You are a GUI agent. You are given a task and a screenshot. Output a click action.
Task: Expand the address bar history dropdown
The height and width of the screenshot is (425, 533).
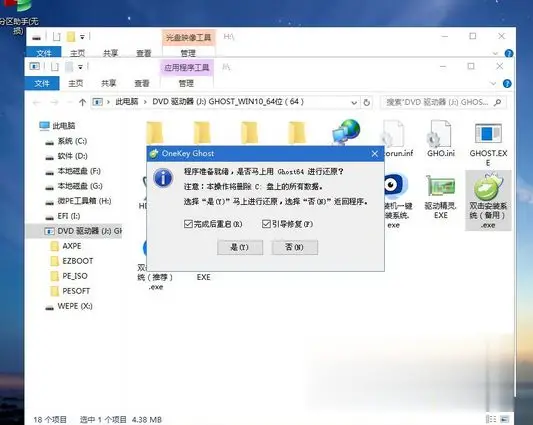pyautogui.click(x=354, y=103)
